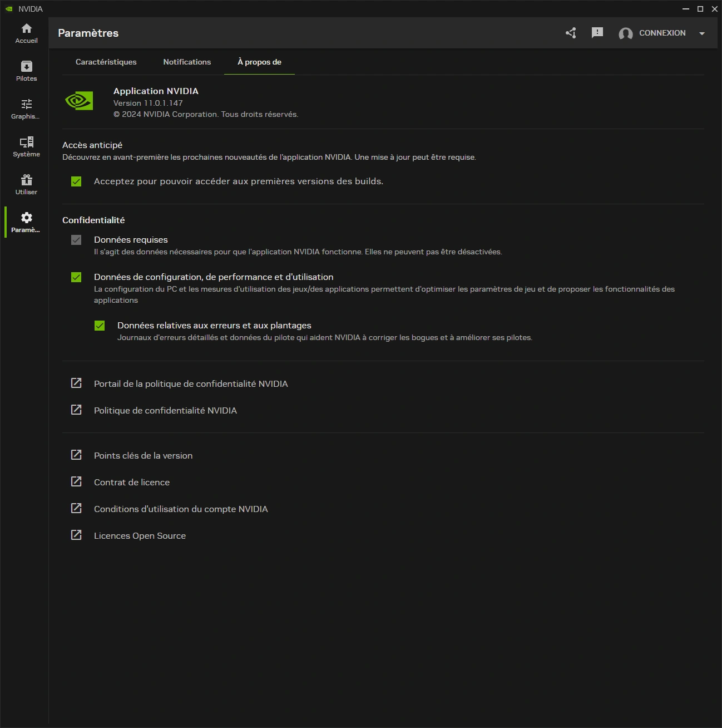This screenshot has width=722, height=728.
Task: Open Contrat de licence link
Action: point(132,482)
